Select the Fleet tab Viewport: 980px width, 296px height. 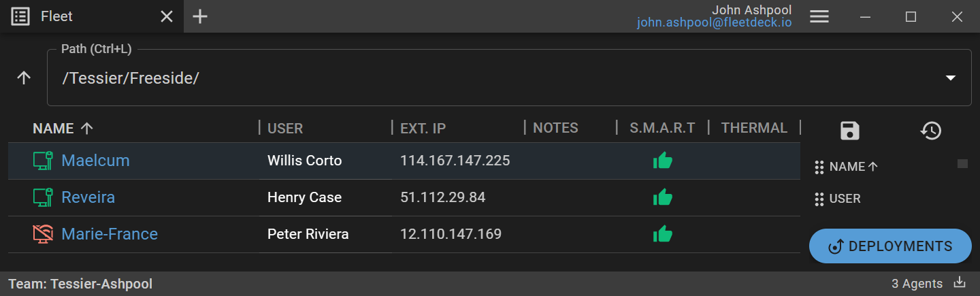click(56, 16)
